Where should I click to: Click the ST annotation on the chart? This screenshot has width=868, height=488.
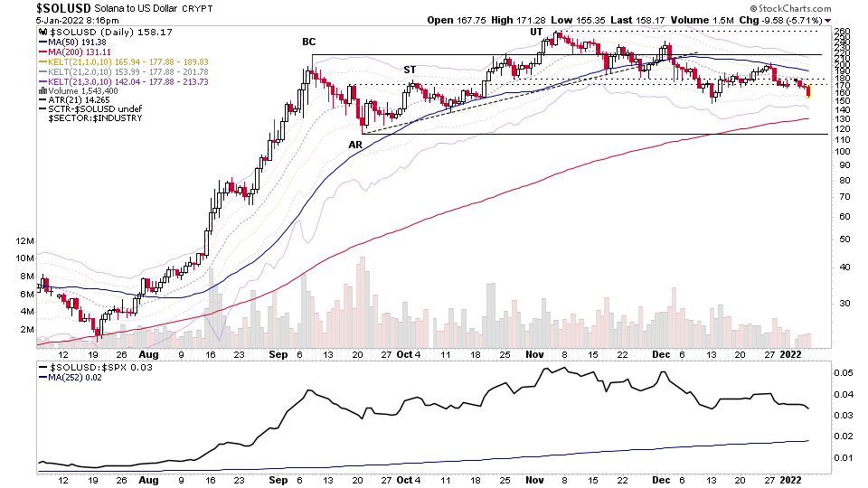(410, 70)
